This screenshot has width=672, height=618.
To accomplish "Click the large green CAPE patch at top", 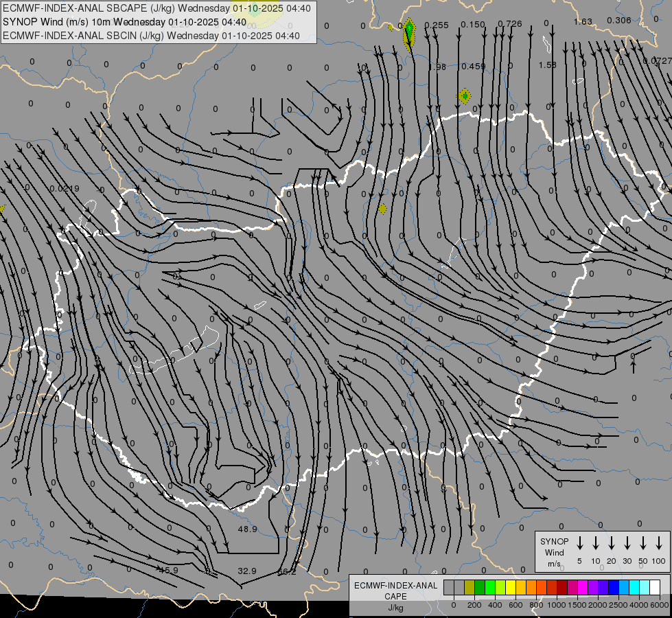I will coord(409,30).
